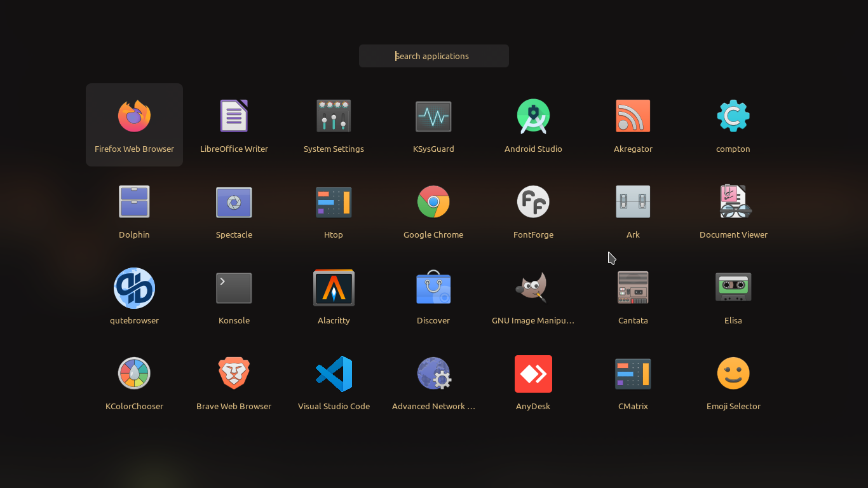
Task: Launch the FontForge icon
Action: pos(533,202)
